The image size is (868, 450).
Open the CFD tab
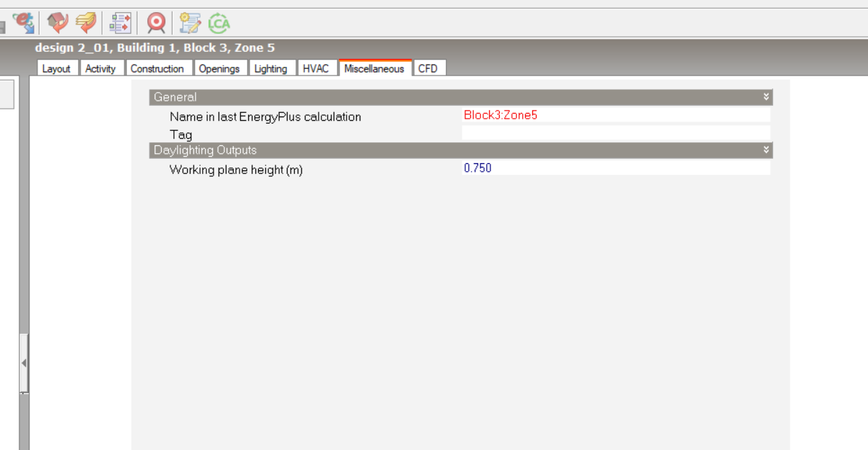point(428,68)
